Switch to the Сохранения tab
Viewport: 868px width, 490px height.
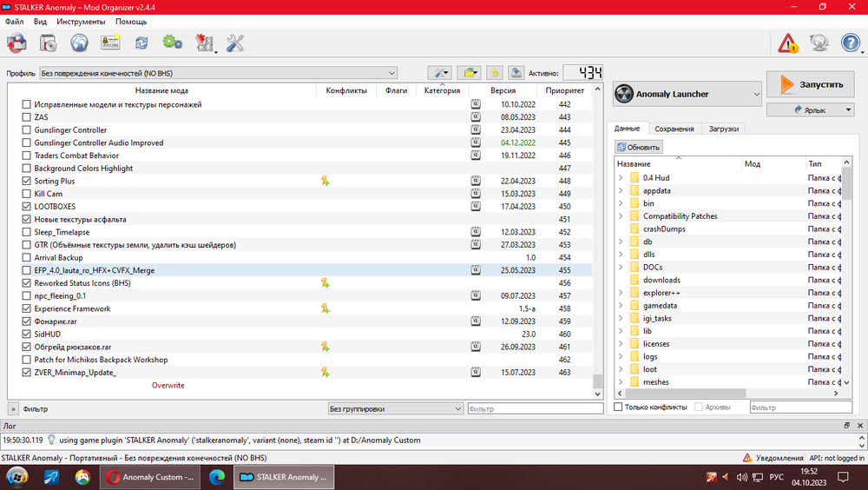pyautogui.click(x=674, y=129)
